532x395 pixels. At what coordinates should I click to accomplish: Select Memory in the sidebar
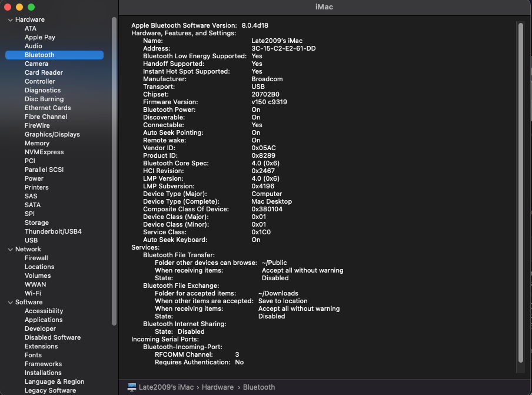click(37, 143)
